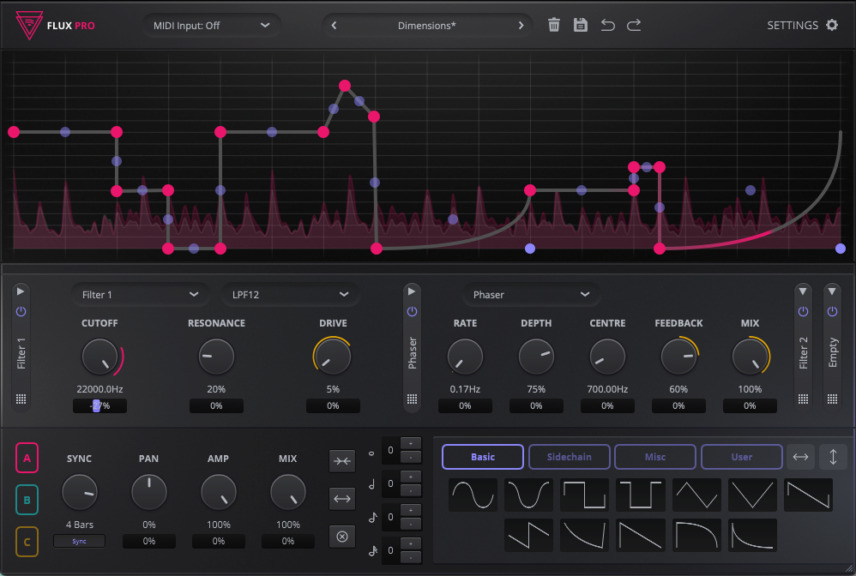Viewport: 856px width, 576px height.
Task: Select the highest curve node in the editor
Action: pyautogui.click(x=344, y=86)
